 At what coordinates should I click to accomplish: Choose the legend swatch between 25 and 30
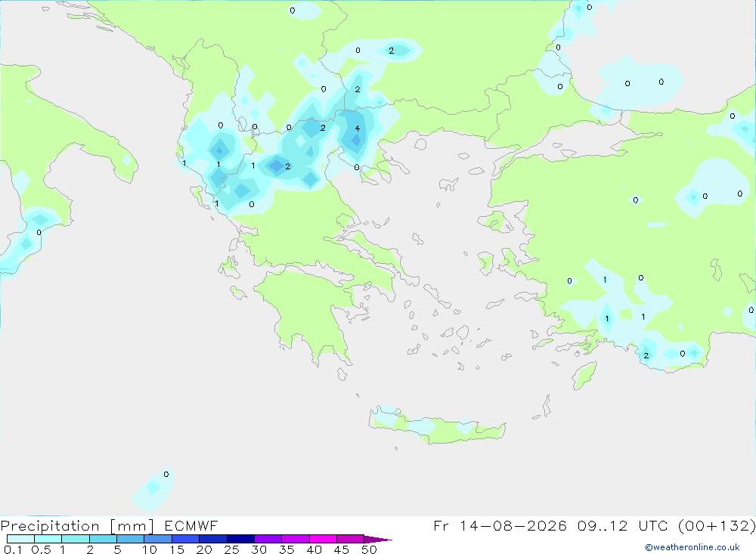(240, 539)
